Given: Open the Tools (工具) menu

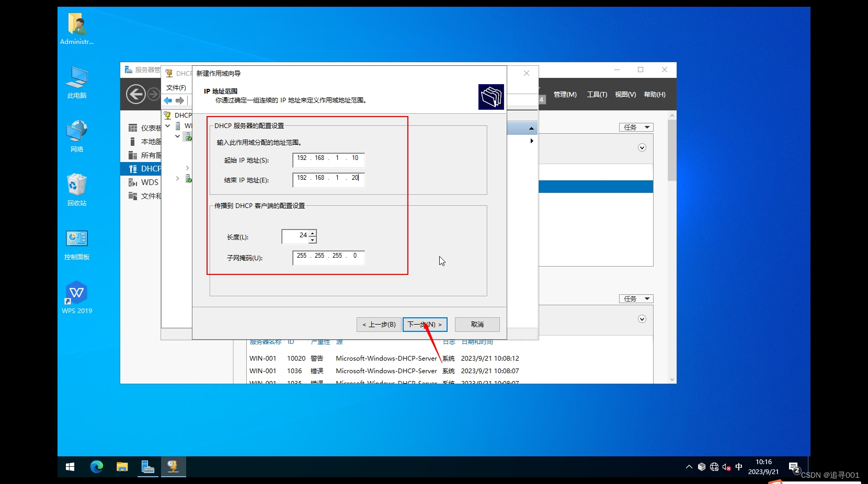Looking at the screenshot, I should [597, 95].
